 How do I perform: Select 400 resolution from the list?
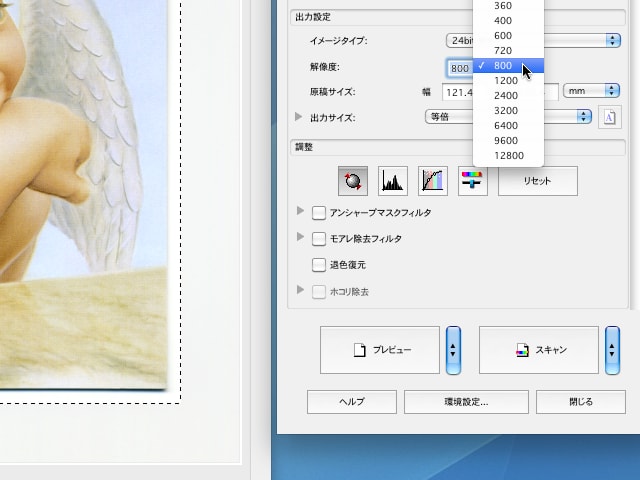[508, 20]
